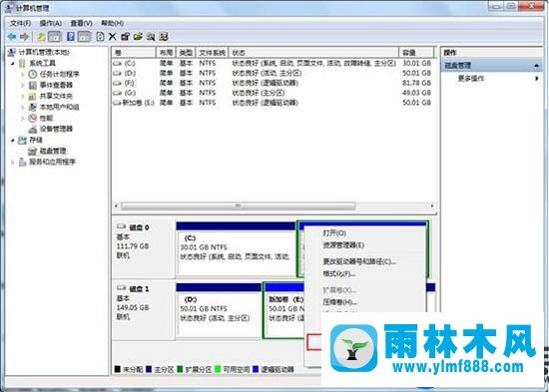The image size is (549, 392).
Task: Open the 操作(A) menu
Action: [x=51, y=23]
